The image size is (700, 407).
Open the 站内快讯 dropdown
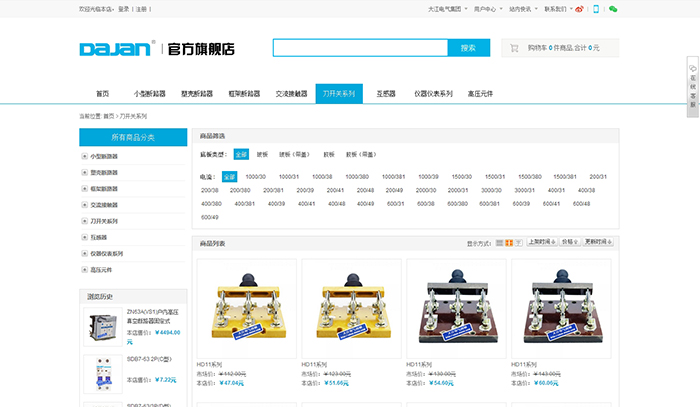pyautogui.click(x=523, y=9)
